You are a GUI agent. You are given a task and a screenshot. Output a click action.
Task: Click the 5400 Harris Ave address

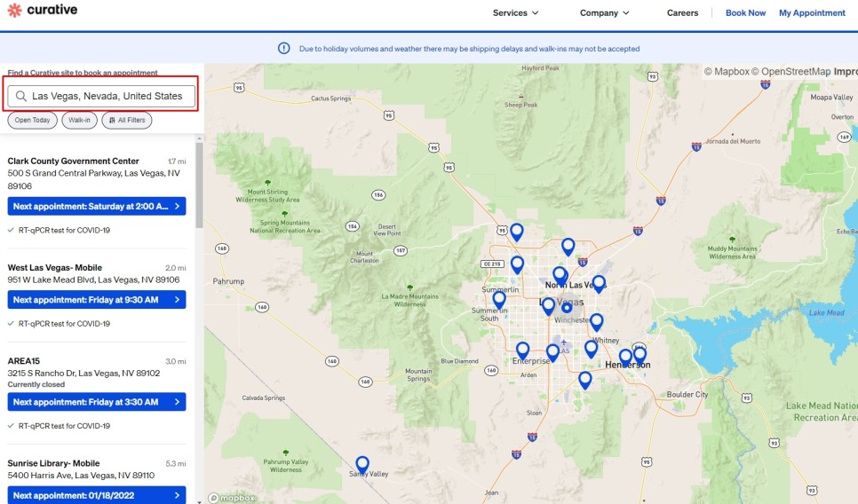[x=81, y=475]
